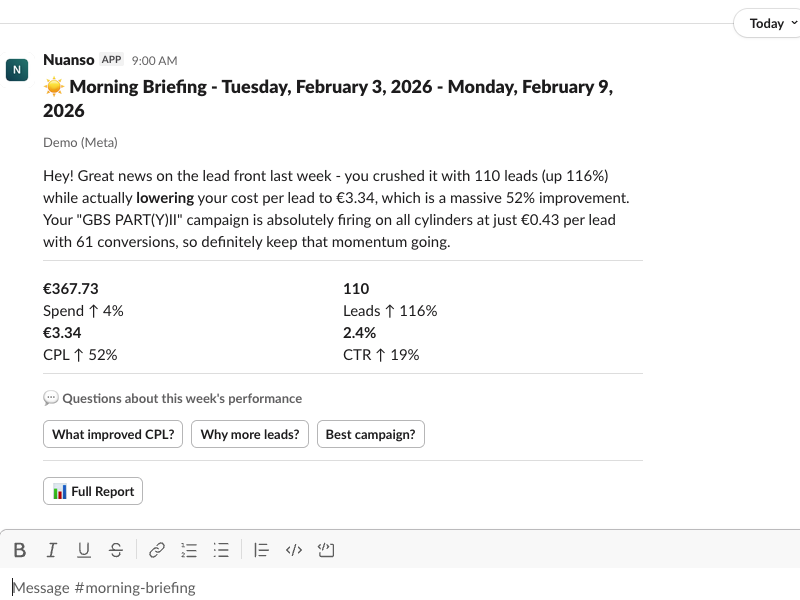Toggle underline formatting
The image size is (800, 600).
pyautogui.click(x=84, y=549)
